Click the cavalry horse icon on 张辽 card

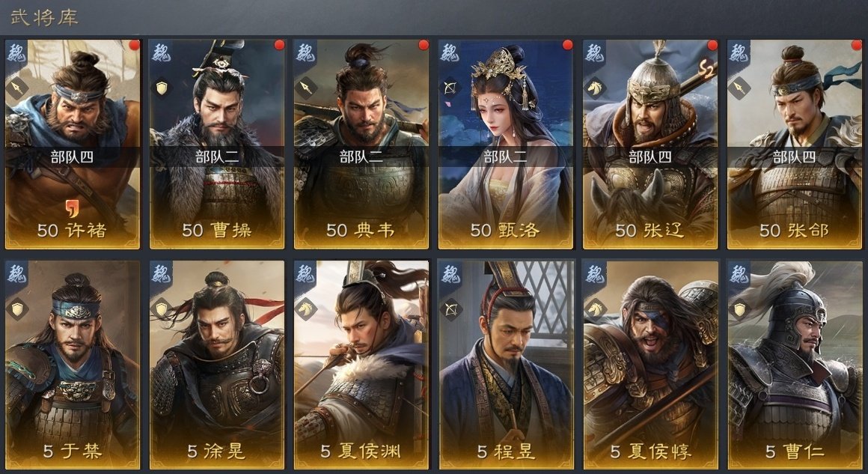(595, 88)
